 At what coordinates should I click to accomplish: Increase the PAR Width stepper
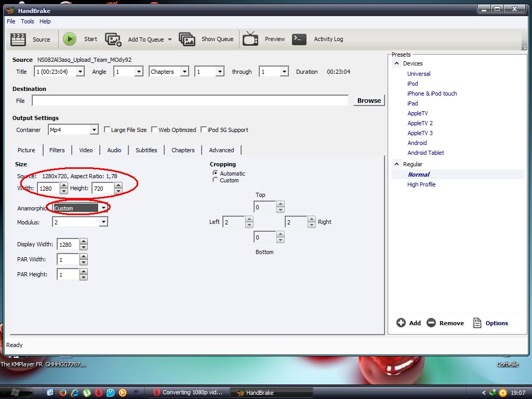coord(84,257)
